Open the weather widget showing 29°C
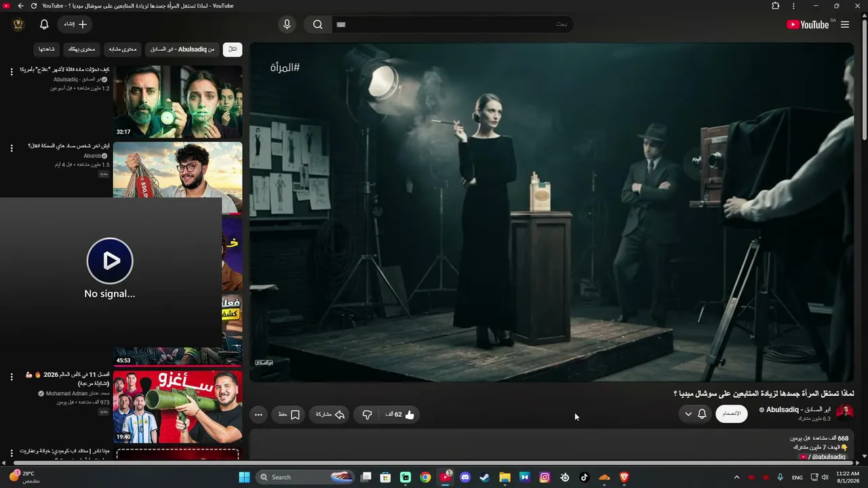 [26, 477]
